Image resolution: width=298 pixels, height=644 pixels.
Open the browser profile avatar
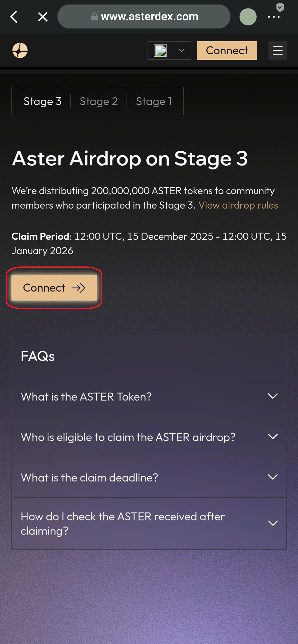(248, 17)
